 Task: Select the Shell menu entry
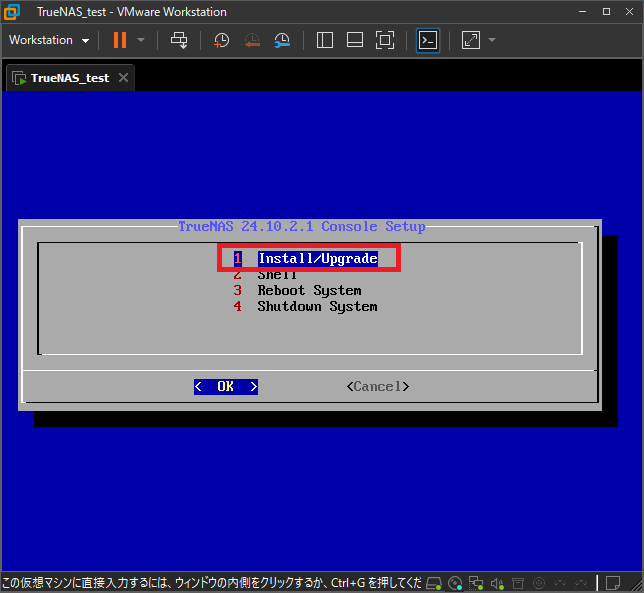[265, 275]
